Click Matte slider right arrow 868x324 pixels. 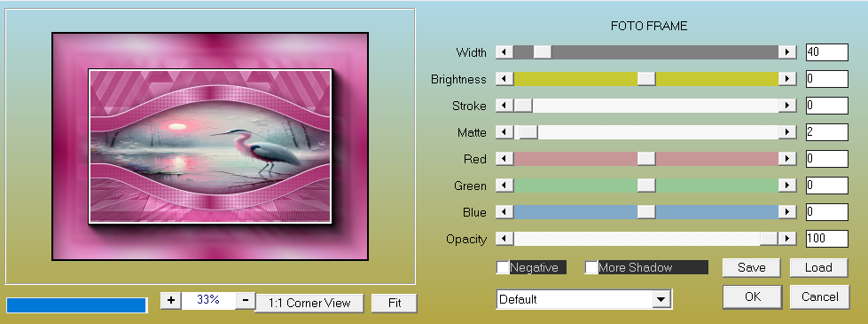click(x=787, y=131)
